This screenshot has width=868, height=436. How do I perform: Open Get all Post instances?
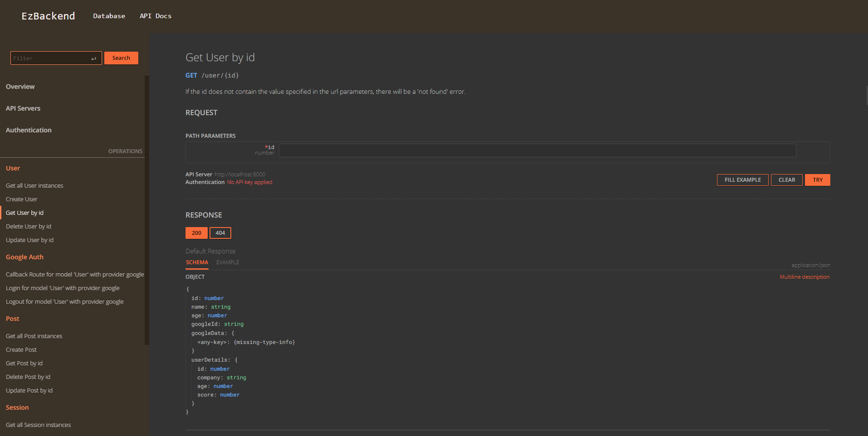[x=34, y=336]
